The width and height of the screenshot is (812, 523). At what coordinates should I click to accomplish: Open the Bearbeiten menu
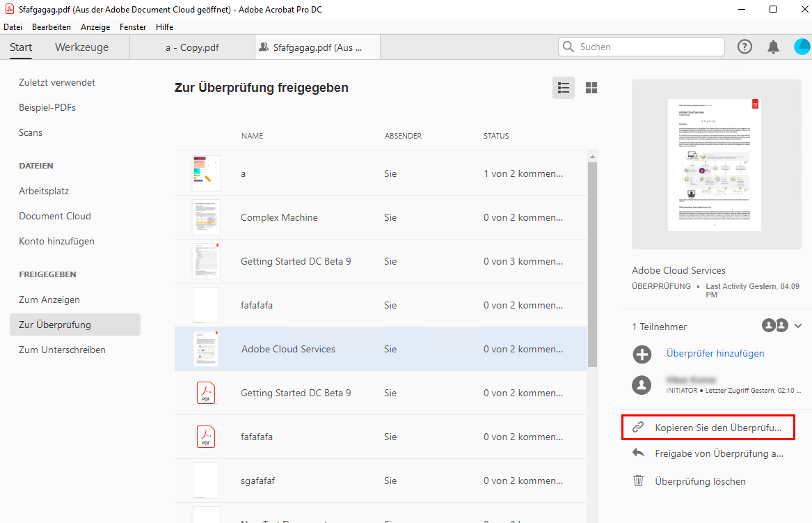(51, 27)
